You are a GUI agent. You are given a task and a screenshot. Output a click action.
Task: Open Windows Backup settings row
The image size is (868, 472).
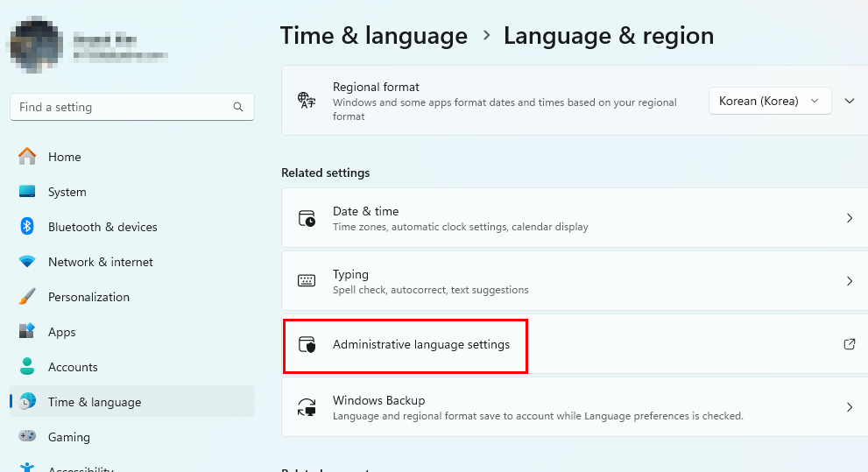pos(575,407)
